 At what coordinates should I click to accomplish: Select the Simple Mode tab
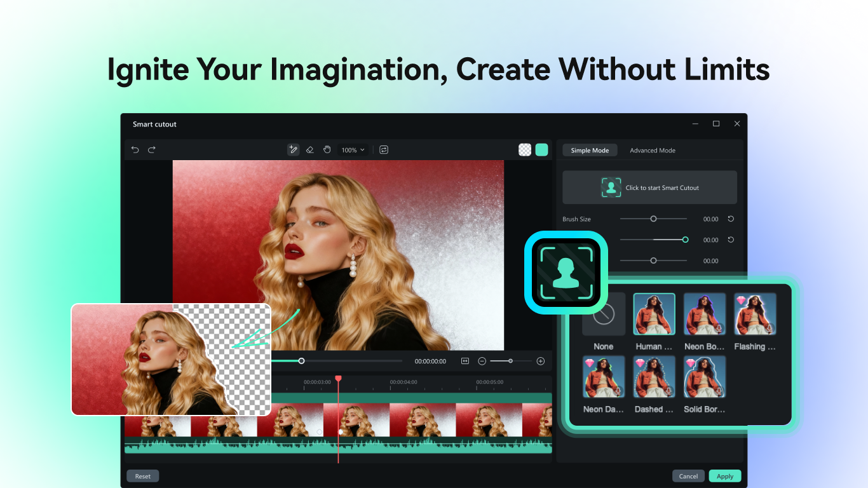(590, 150)
